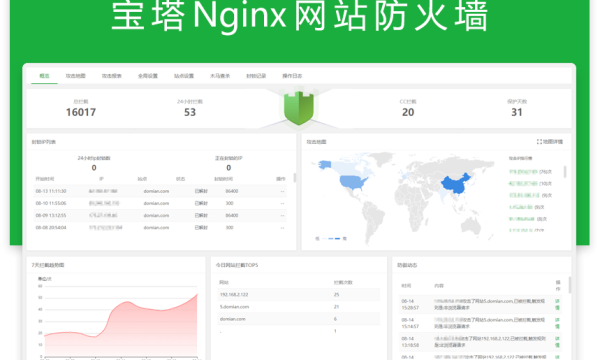Open 详情 for the 08-14 15:14:57 event
The width and height of the screenshot is (600, 360).
point(558,323)
